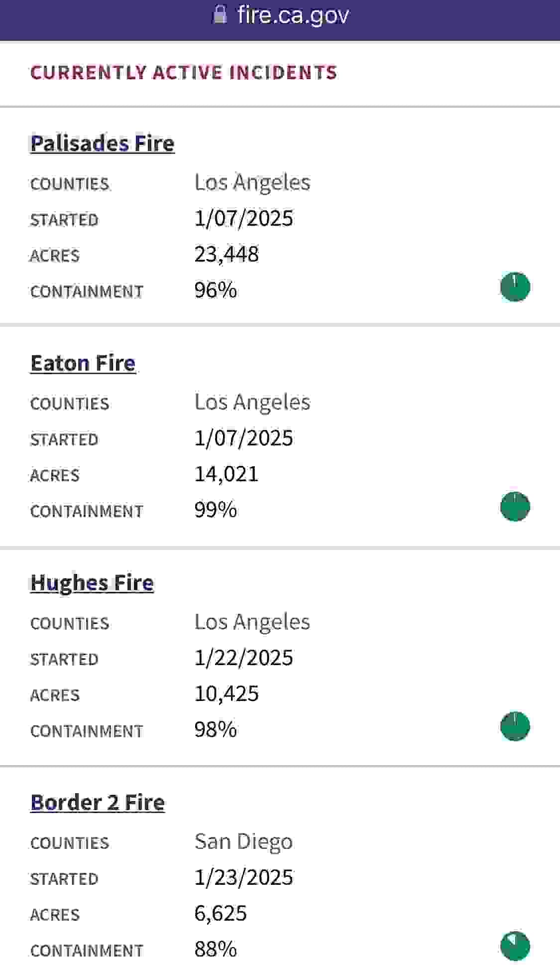Click the Border 2 Fire containment pie icon
This screenshot has width=560, height=967.
click(515, 946)
